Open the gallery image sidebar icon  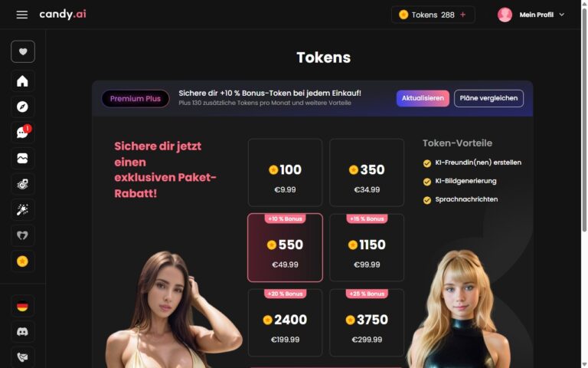pyautogui.click(x=22, y=158)
